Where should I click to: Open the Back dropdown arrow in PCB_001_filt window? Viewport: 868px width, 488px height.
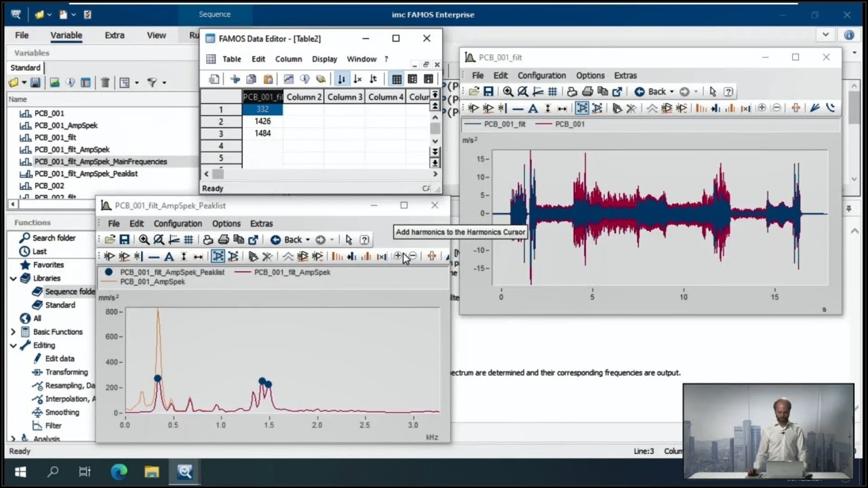click(x=671, y=91)
